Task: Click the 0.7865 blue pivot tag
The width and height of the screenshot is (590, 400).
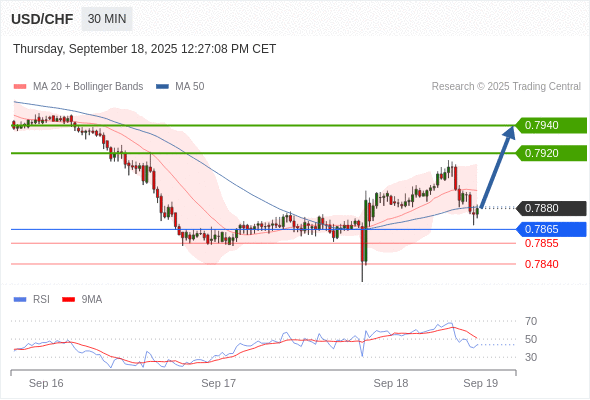Action: tap(550, 229)
